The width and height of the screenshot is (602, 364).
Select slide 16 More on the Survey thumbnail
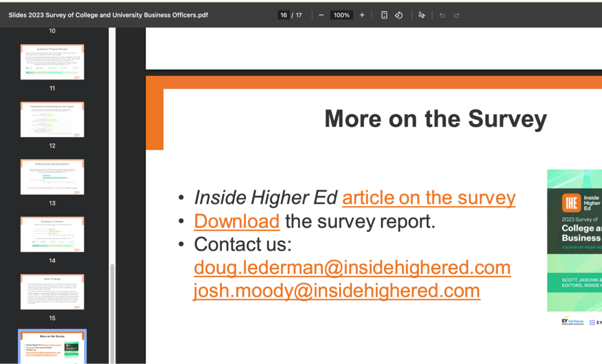pyautogui.click(x=52, y=347)
